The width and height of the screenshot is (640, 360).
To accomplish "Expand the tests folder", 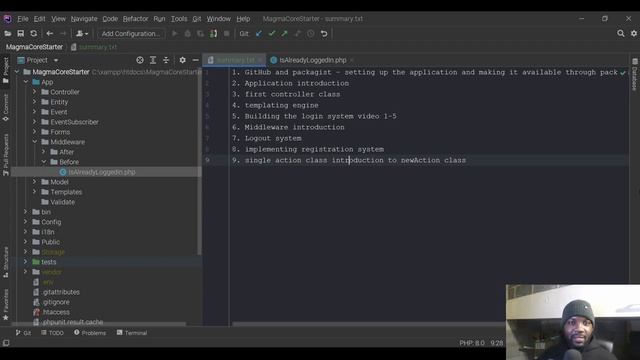I will click(26, 262).
